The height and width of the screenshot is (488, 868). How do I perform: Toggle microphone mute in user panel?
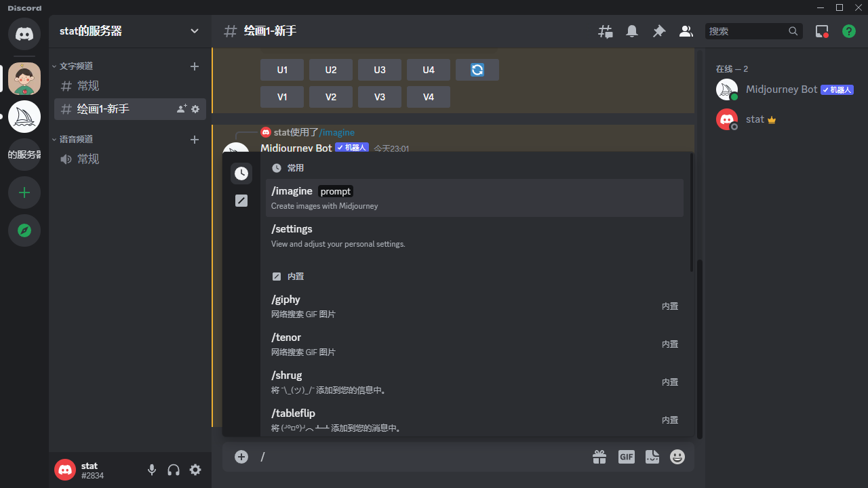(x=152, y=470)
